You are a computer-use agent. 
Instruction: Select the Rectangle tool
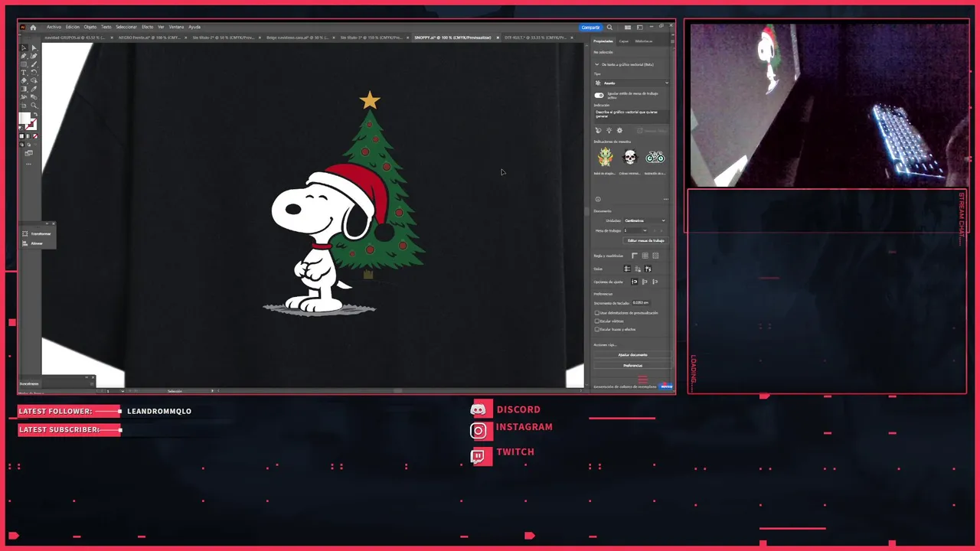tap(23, 64)
